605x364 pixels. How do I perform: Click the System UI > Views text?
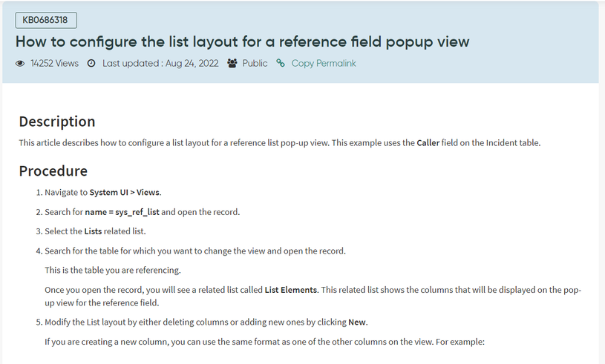coord(125,192)
